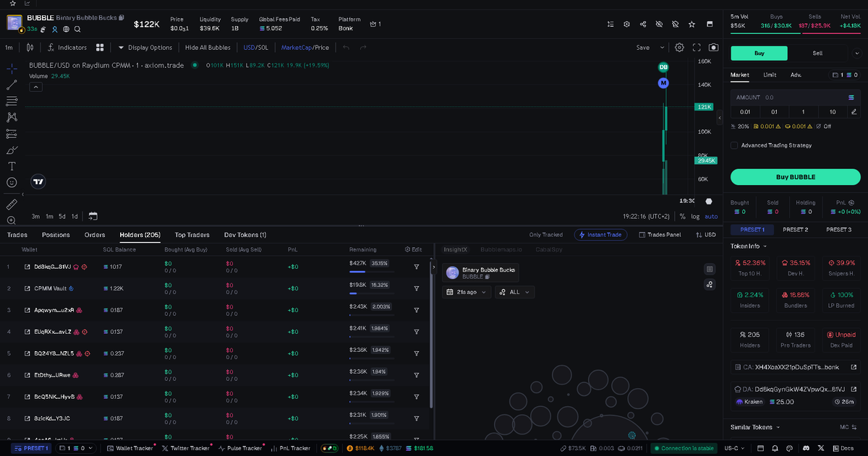868x456 pixels.
Task: Open the Trades Panel button
Action: click(659, 235)
